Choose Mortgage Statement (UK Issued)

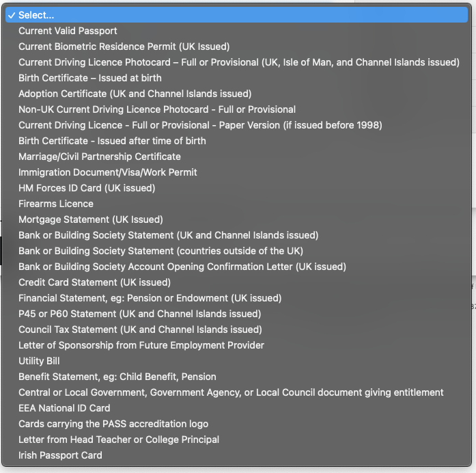[90, 219]
